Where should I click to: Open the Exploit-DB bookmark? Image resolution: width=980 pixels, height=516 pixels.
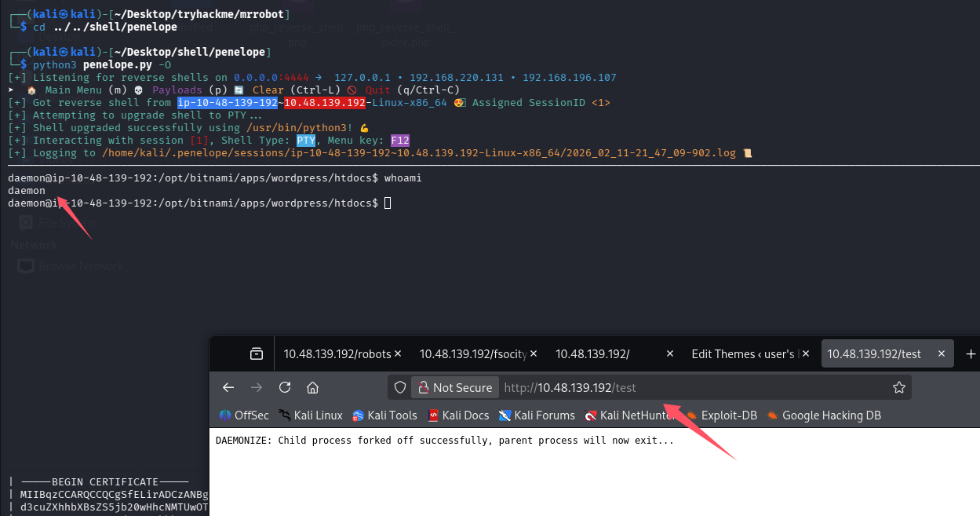click(x=722, y=415)
